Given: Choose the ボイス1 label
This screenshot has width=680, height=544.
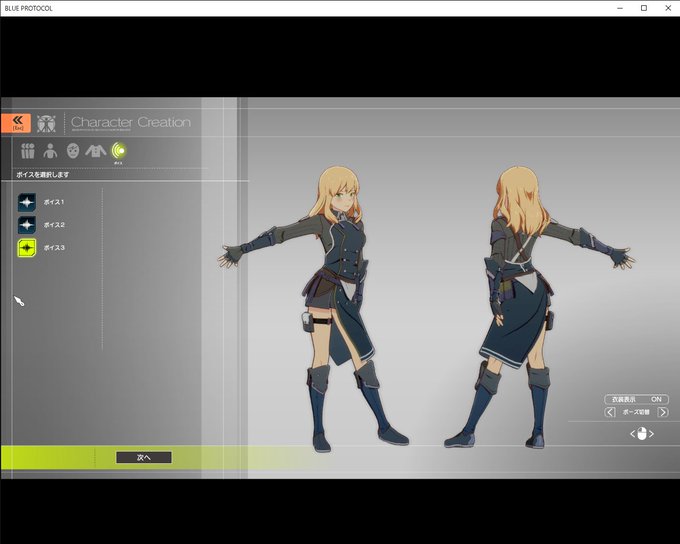Looking at the screenshot, I should [x=54, y=202].
